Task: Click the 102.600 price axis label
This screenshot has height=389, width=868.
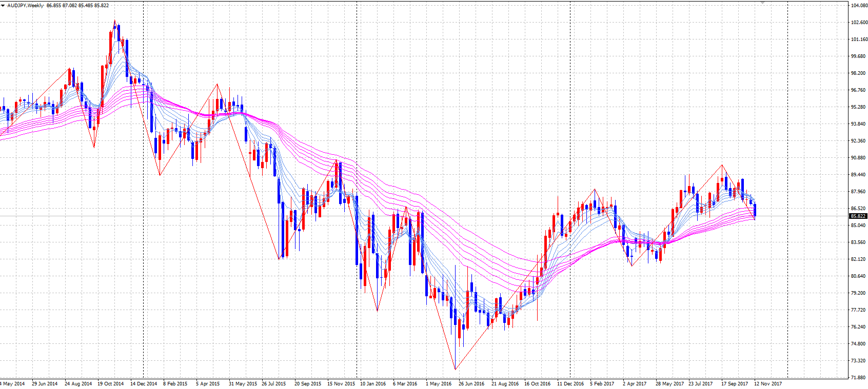Action: click(859, 23)
